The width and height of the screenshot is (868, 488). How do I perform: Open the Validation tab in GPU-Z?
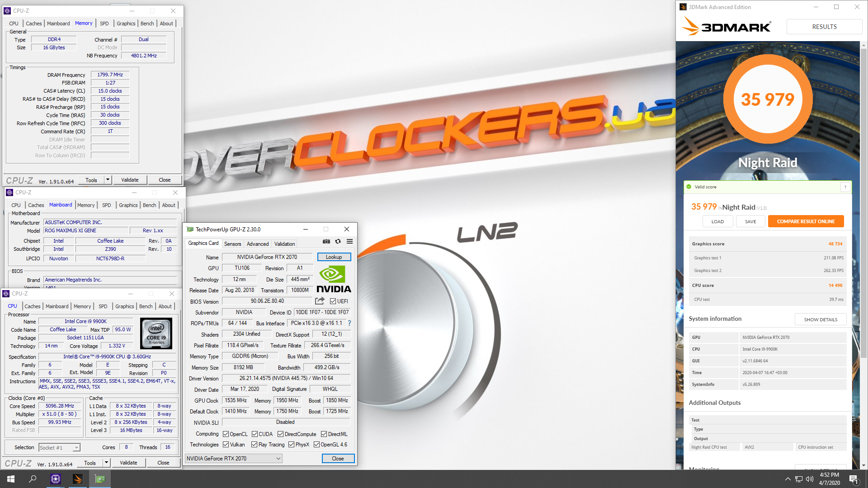285,244
